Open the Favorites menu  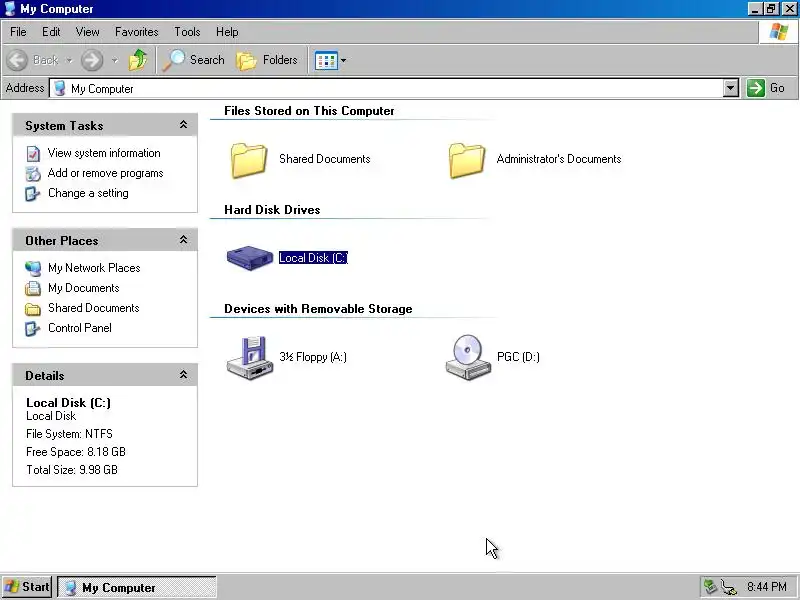click(137, 32)
